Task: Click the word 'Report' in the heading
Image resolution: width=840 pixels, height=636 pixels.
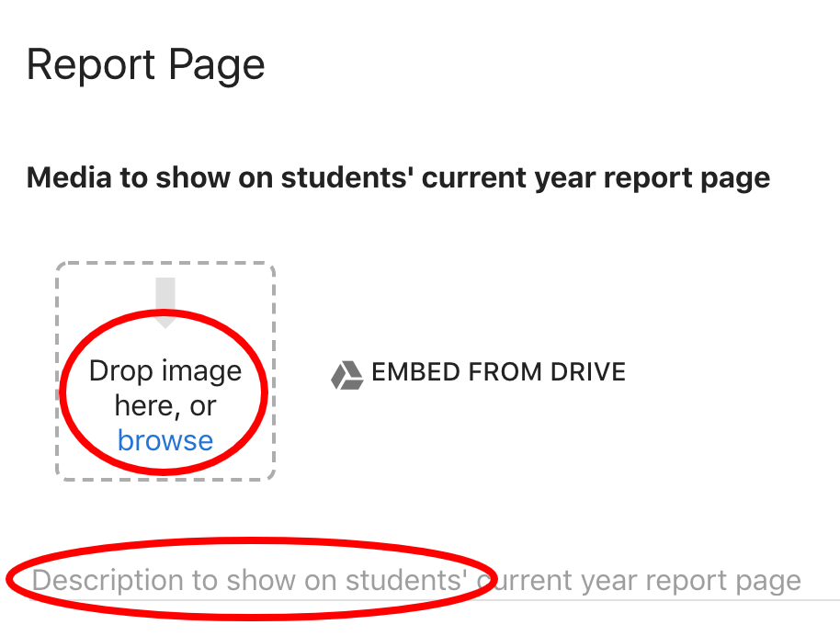Action: point(91,66)
